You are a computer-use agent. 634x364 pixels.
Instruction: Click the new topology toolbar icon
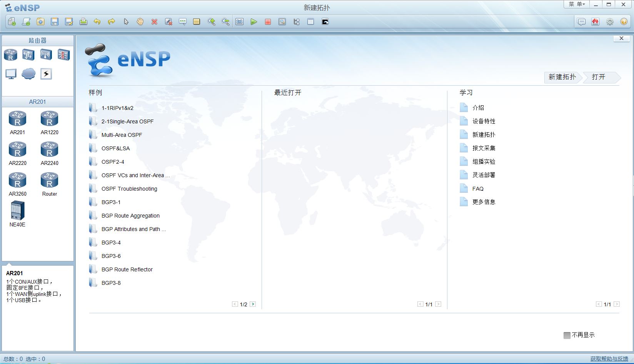(12, 22)
